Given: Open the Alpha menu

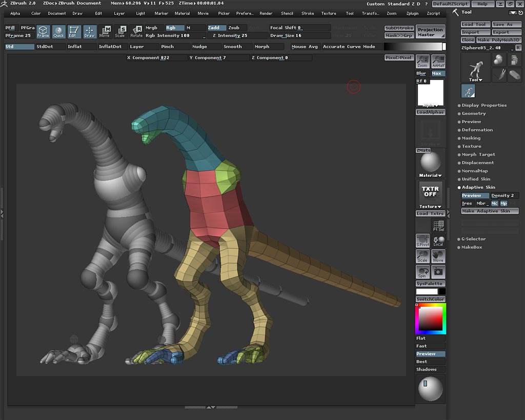Looking at the screenshot, I should pyautogui.click(x=15, y=13).
